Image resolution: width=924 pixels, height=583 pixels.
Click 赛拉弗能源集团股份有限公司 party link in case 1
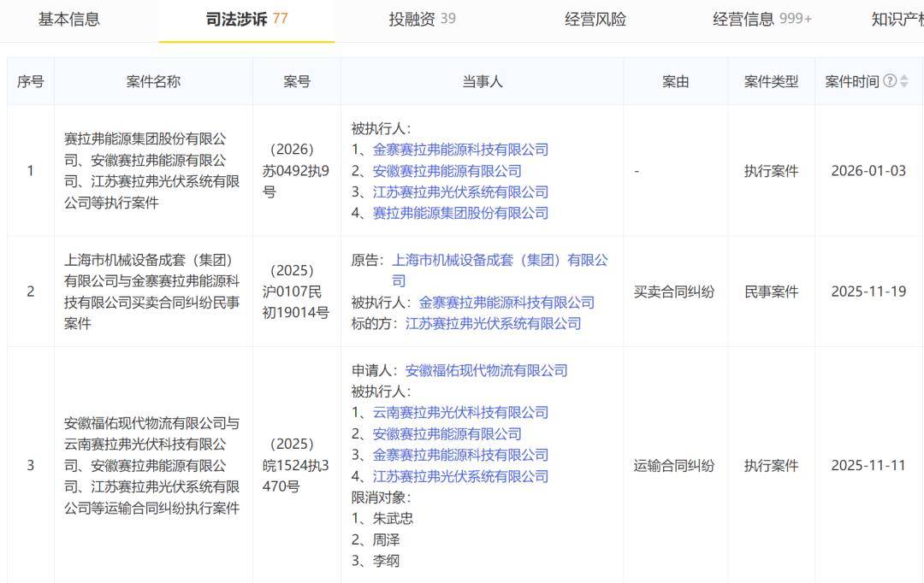(460, 213)
